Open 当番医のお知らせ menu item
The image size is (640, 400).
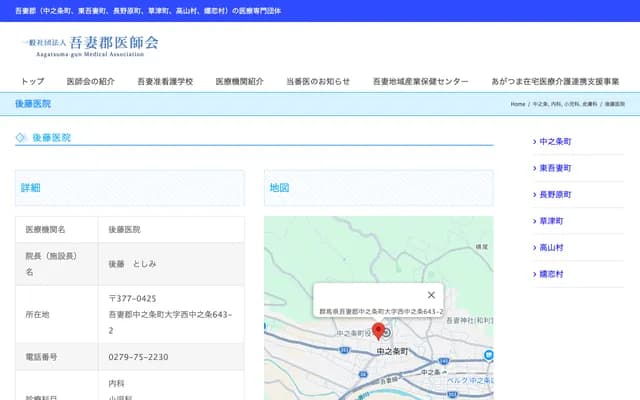(318, 81)
